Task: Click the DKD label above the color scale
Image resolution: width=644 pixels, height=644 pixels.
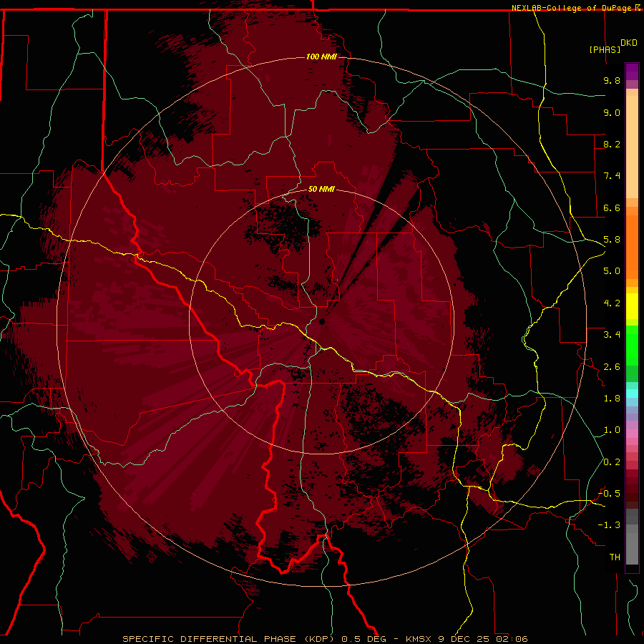Action: click(x=629, y=43)
